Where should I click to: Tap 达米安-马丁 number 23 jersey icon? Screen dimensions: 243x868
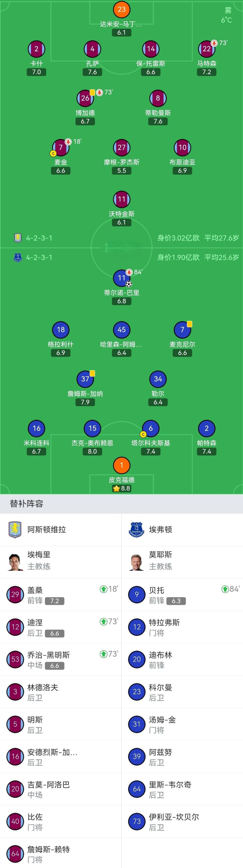click(x=122, y=9)
